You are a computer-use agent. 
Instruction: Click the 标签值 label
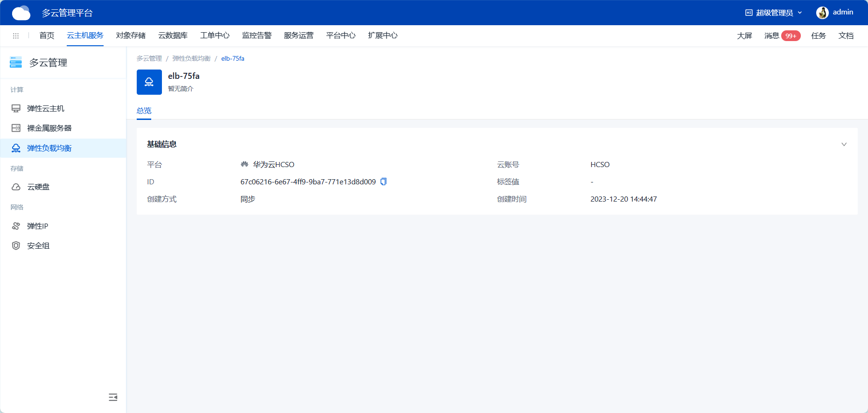[x=508, y=182]
